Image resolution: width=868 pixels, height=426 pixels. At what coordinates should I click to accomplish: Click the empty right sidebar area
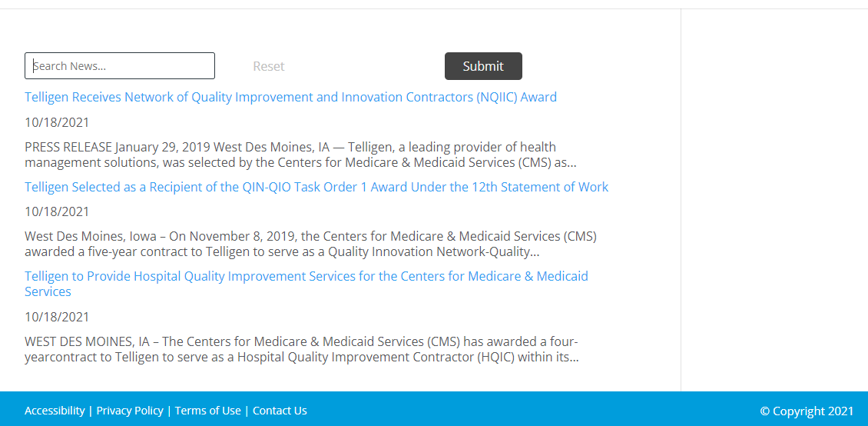(774, 200)
